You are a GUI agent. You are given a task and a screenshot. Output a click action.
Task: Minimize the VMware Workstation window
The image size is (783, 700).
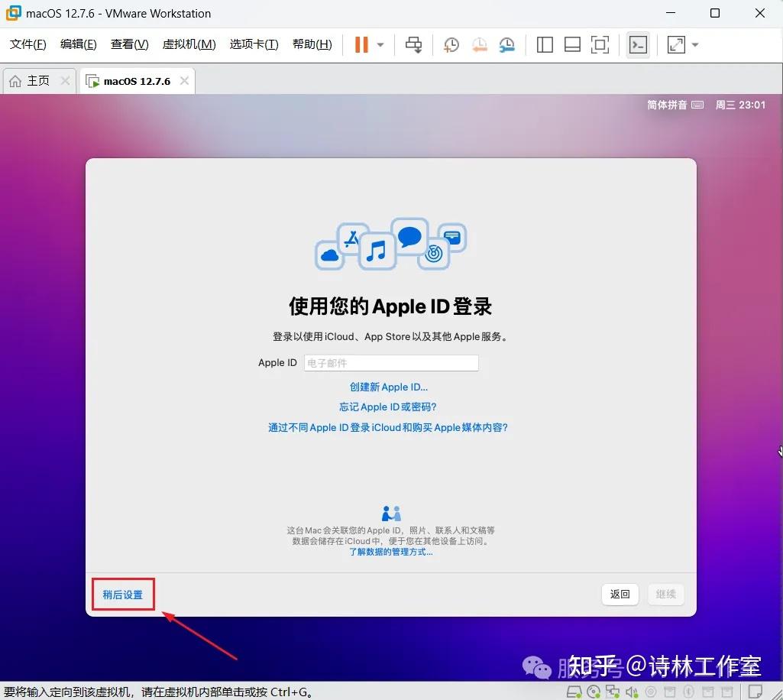tap(671, 13)
